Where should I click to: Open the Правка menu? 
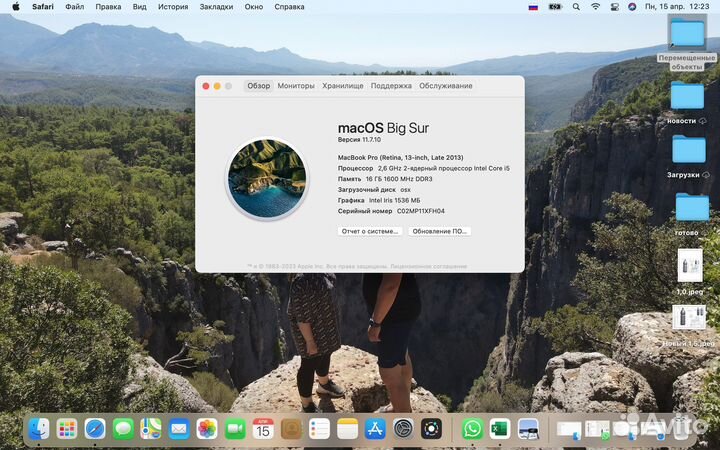108,7
